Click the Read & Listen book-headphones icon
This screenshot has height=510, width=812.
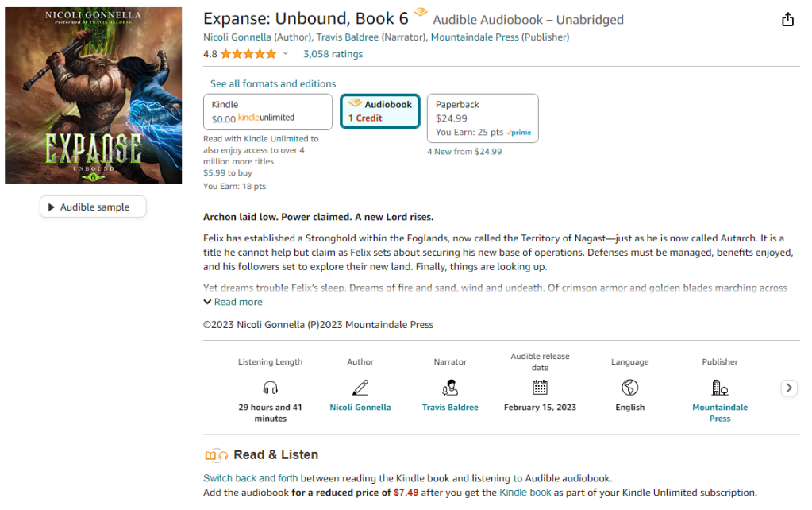[x=216, y=455]
